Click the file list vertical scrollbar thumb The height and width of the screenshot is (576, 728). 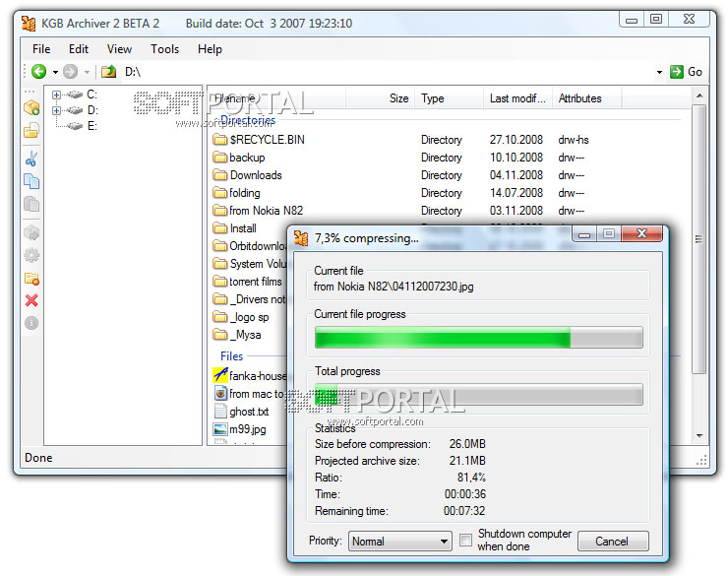click(698, 239)
